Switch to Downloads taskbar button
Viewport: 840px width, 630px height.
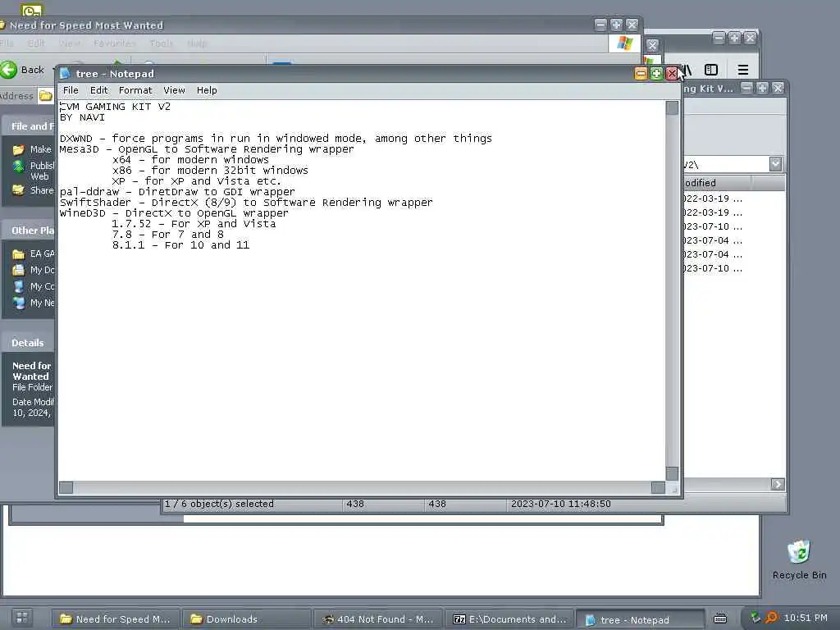[x=246, y=619]
